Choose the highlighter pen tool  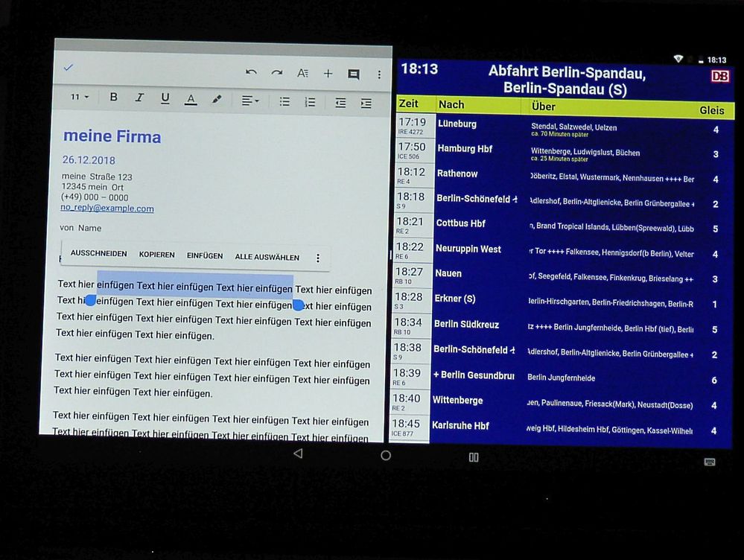click(x=217, y=99)
